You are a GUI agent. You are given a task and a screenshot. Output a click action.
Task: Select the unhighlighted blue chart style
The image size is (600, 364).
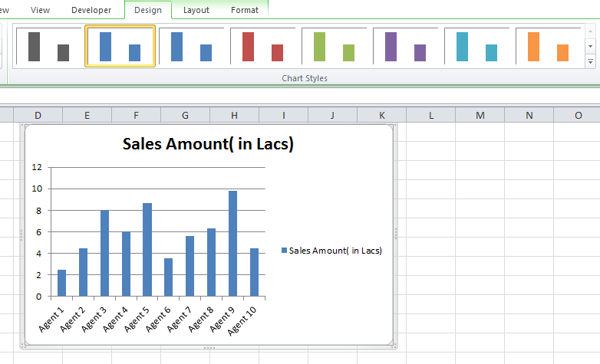pyautogui.click(x=191, y=46)
